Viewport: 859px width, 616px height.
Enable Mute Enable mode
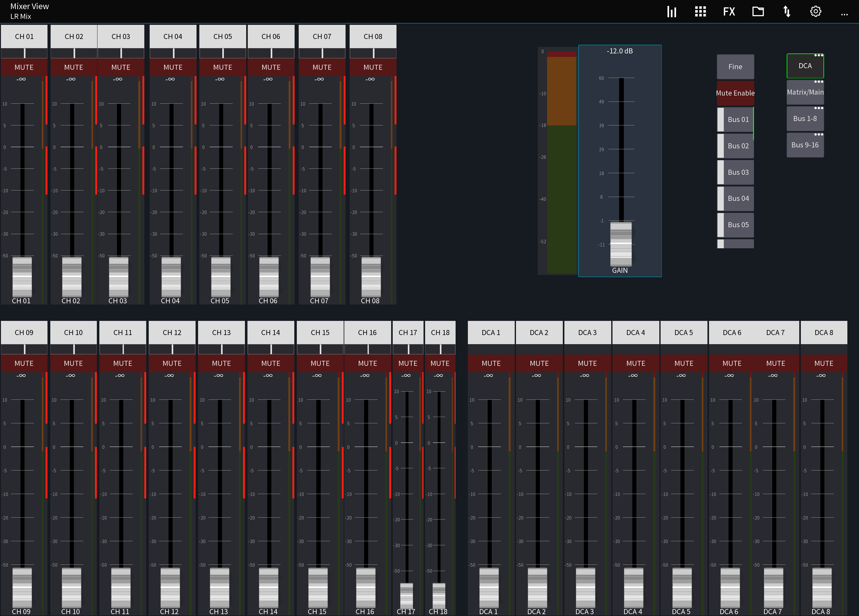click(735, 93)
